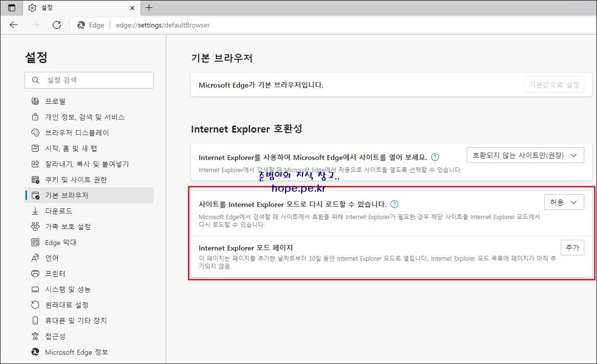Open the 프로필 settings page
This screenshot has width=597, height=364.
point(89,101)
